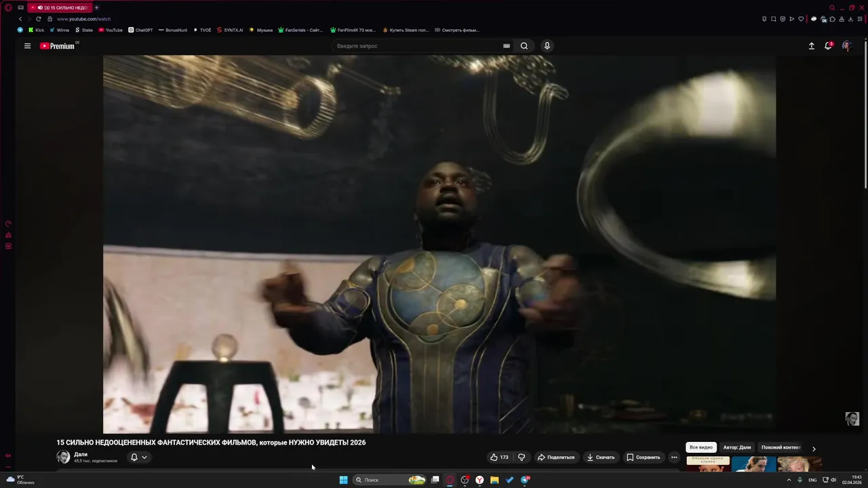Select the Похожий контент filter chip
The image size is (868, 488).
click(x=781, y=447)
